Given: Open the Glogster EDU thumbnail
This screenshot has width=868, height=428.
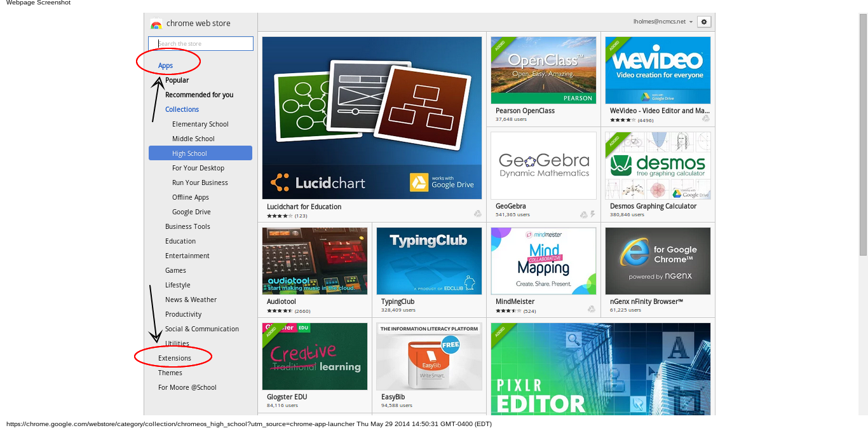Looking at the screenshot, I should (x=315, y=356).
